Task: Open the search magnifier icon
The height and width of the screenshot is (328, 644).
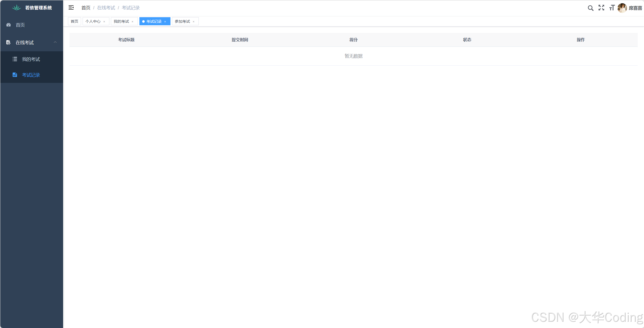Action: (x=590, y=8)
